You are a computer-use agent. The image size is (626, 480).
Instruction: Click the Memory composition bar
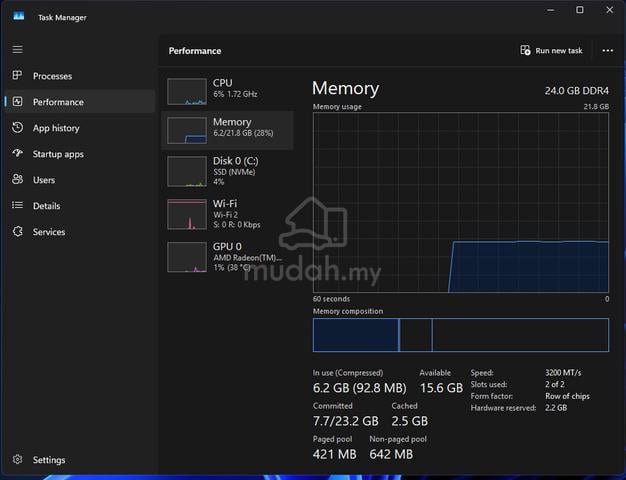[x=461, y=335]
